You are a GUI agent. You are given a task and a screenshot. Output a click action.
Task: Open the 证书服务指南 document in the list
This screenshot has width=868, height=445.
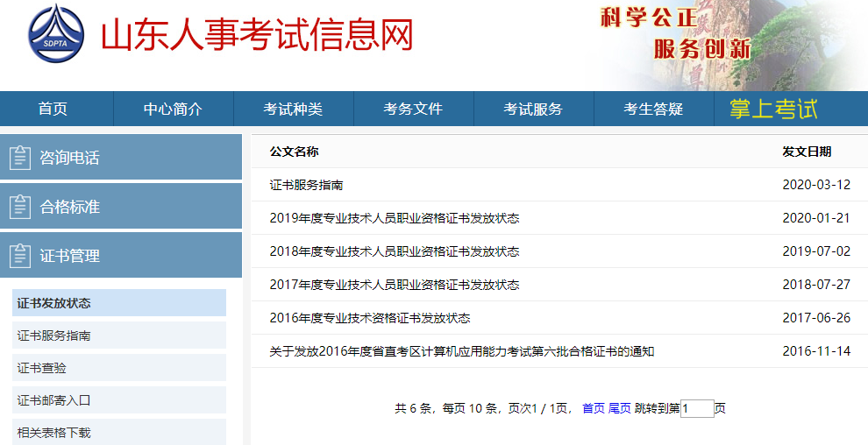pyautogui.click(x=306, y=185)
